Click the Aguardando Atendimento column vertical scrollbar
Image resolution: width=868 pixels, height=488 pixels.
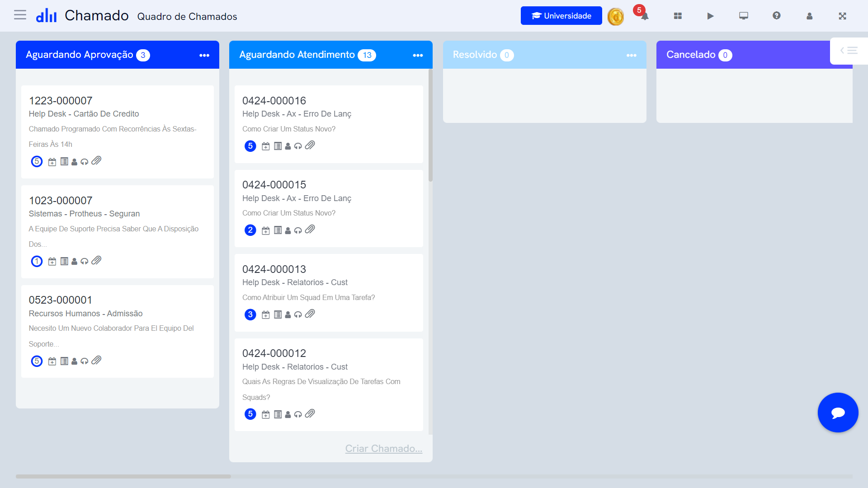click(430, 126)
